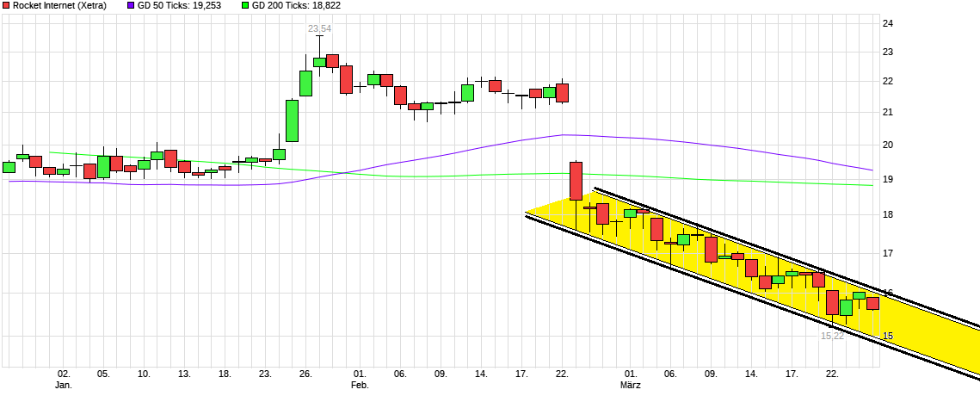Select the 'GD 200 Ticks: 18,822' label

[x=296, y=5]
